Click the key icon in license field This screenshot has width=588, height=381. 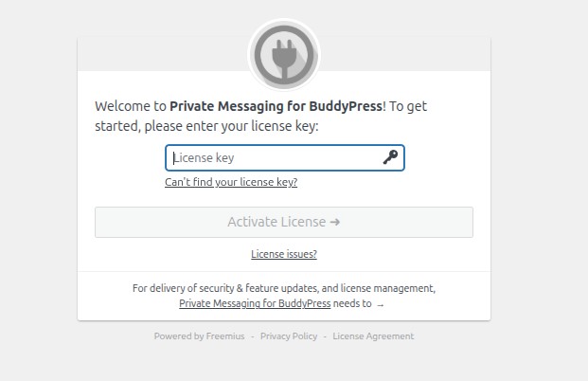(x=391, y=157)
